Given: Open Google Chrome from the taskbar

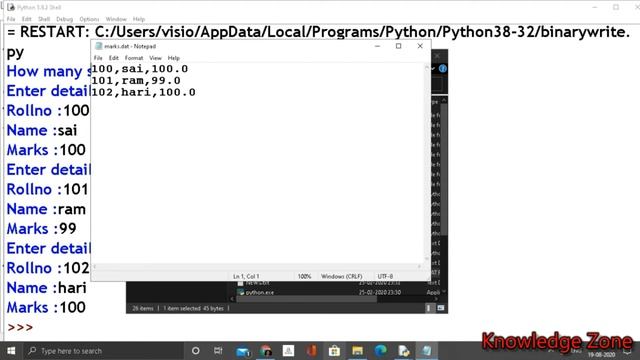Looking at the screenshot, I should point(266,351).
